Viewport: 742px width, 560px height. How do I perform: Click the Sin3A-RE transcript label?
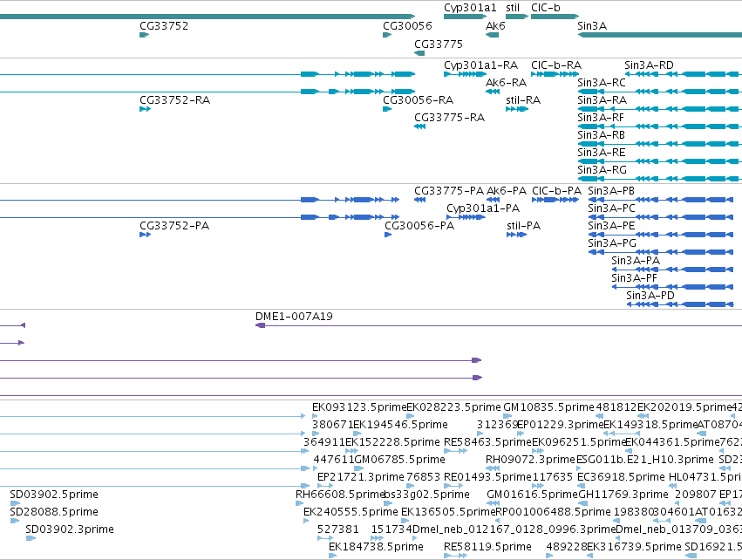point(602,153)
